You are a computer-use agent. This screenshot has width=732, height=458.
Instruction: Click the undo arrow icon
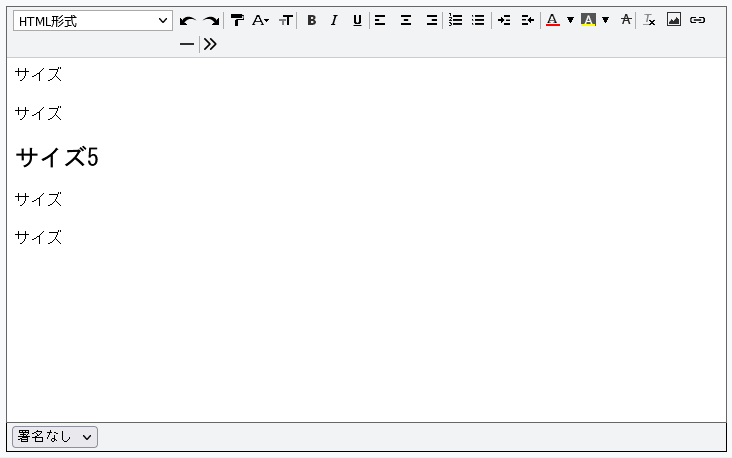pos(188,21)
